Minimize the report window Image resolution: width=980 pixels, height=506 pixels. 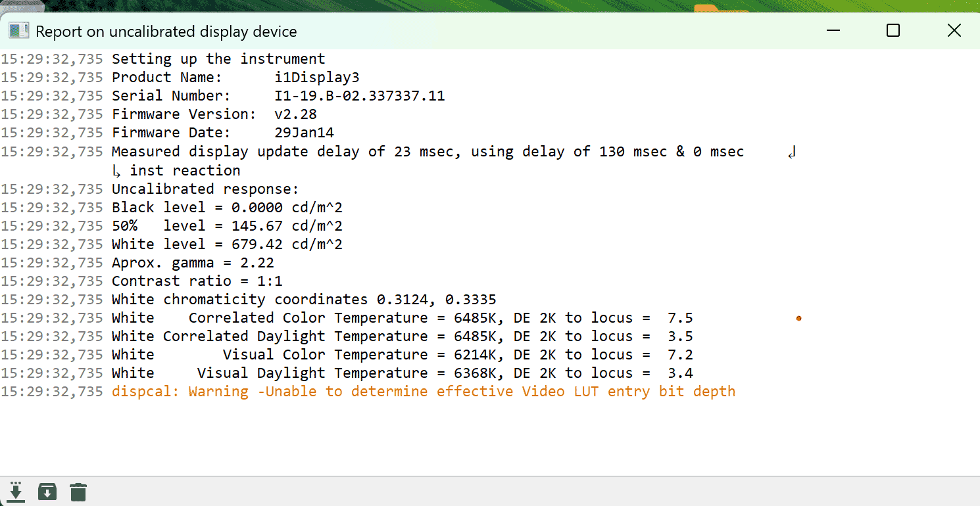click(x=833, y=31)
